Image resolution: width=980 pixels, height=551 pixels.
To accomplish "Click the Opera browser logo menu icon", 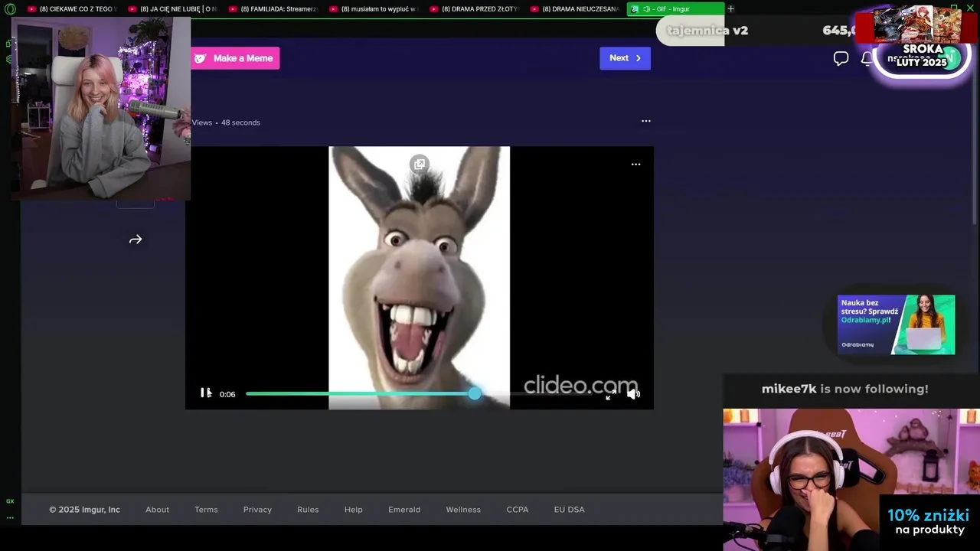I will (x=10, y=9).
